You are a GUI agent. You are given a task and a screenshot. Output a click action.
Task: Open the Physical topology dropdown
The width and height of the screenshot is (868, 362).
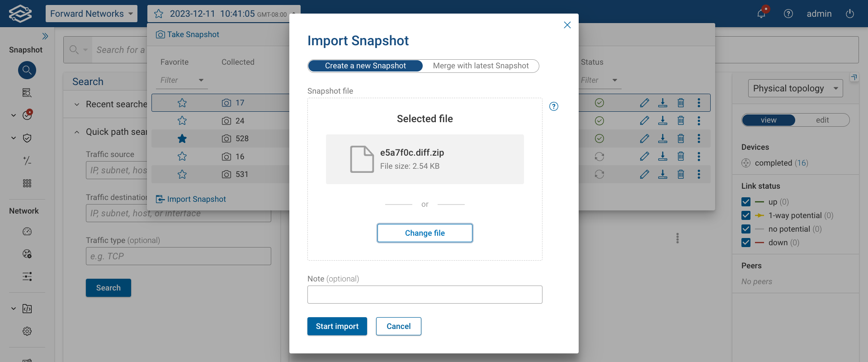(795, 88)
